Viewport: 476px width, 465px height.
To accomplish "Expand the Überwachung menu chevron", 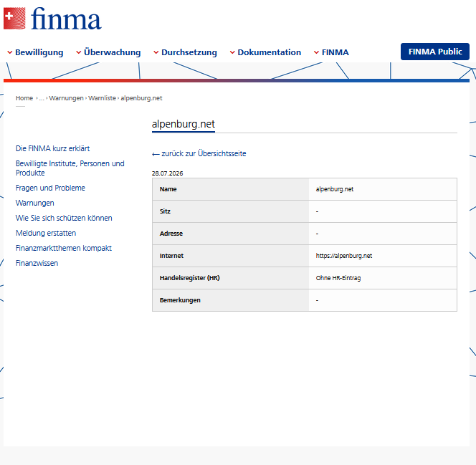I will tap(79, 52).
